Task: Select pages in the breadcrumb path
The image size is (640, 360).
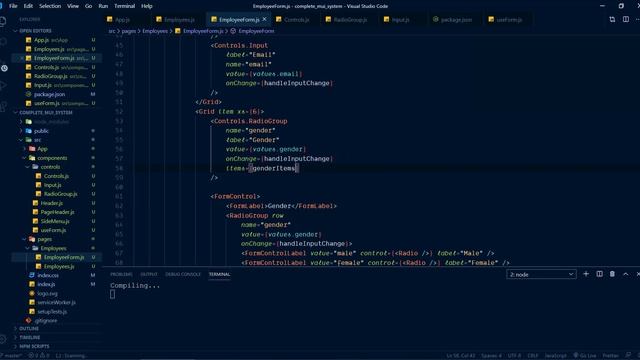Action: click(x=128, y=31)
